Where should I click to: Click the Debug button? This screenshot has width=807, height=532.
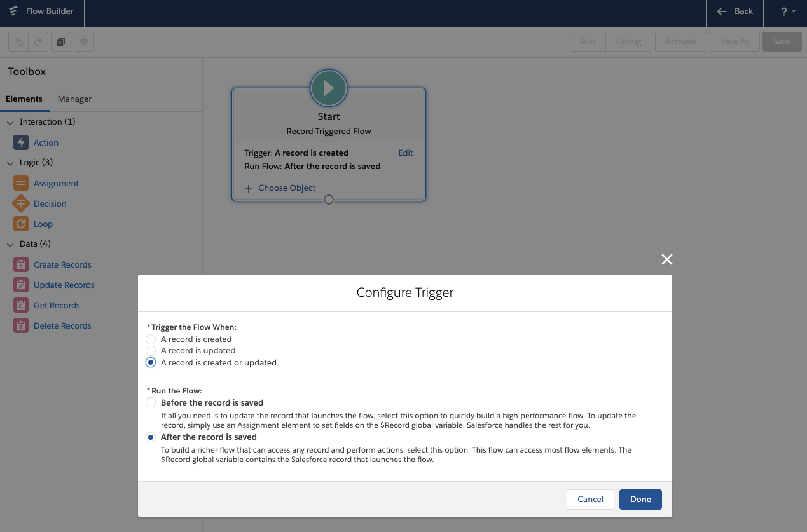click(628, 42)
